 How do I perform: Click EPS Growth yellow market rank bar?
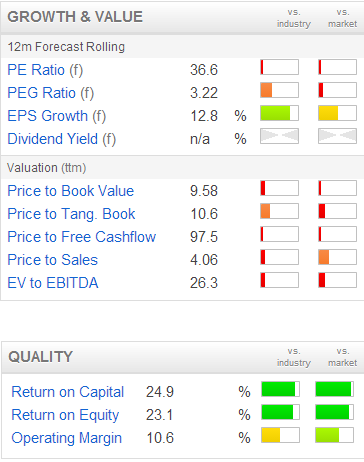tap(337, 113)
